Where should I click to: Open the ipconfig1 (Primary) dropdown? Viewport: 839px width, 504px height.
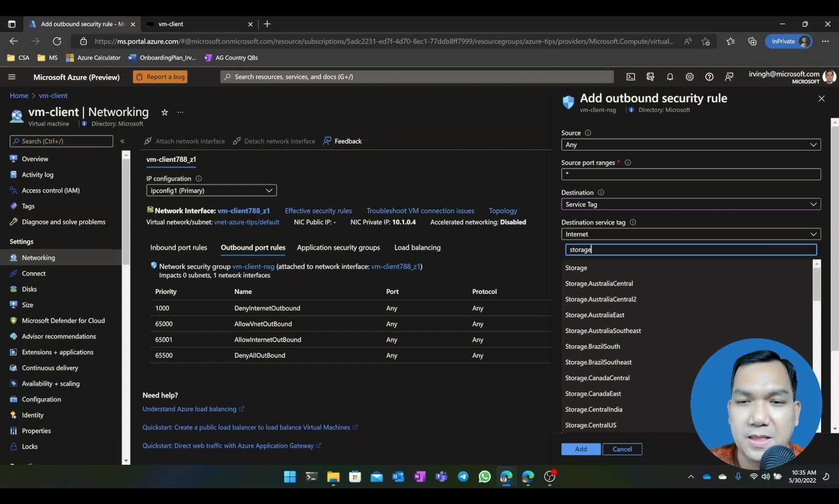tap(211, 190)
